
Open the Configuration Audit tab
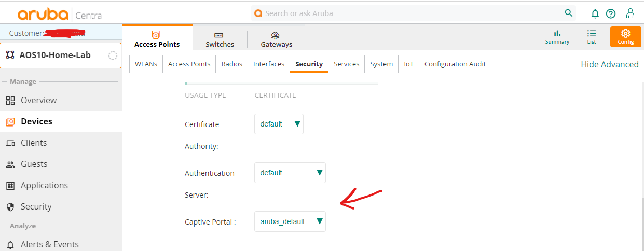[x=455, y=64]
